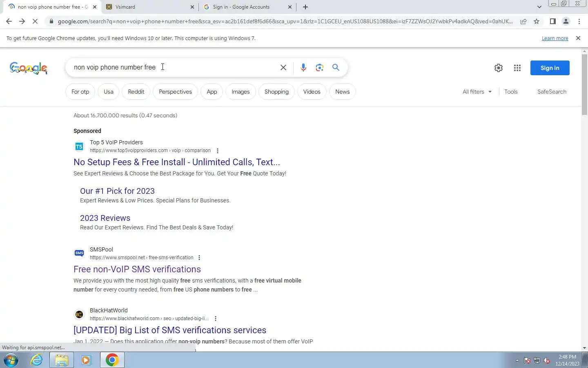Open Our #1 Pick for 2023 link

pos(117,191)
